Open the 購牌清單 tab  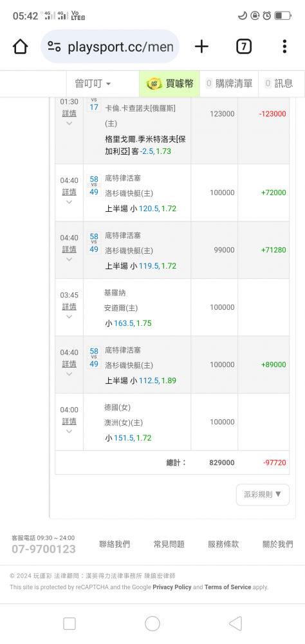pyautogui.click(x=229, y=84)
